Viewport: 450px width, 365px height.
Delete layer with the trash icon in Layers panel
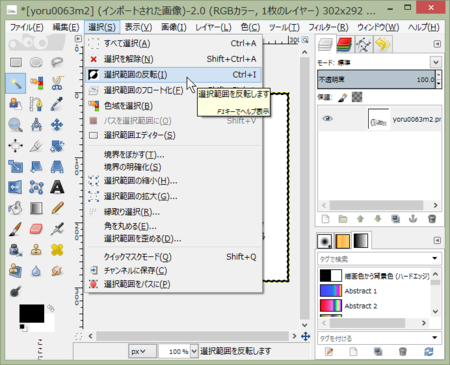pyautogui.click(x=432, y=219)
